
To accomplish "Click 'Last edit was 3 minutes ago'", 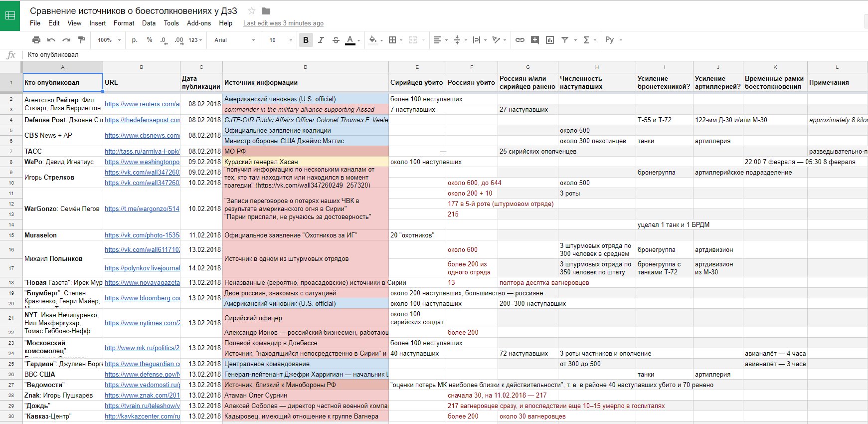I will (283, 23).
